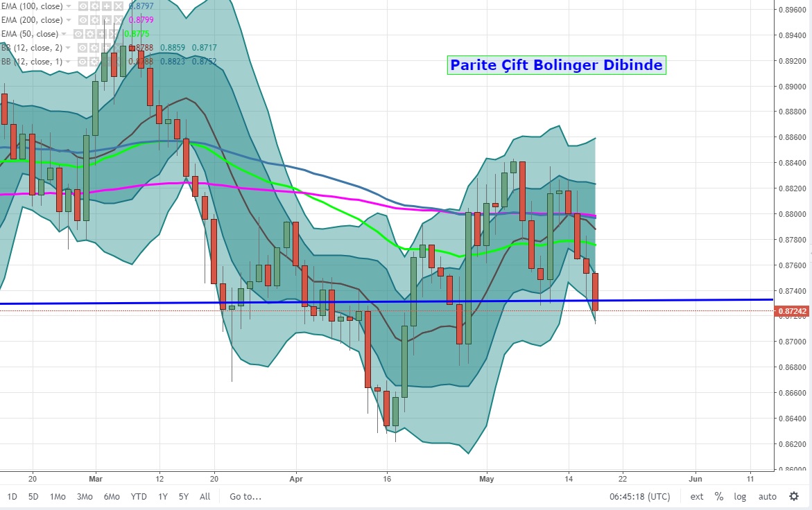Delete the EMA 100 indicator with X
This screenshot has height=510, width=812.
pos(118,6)
